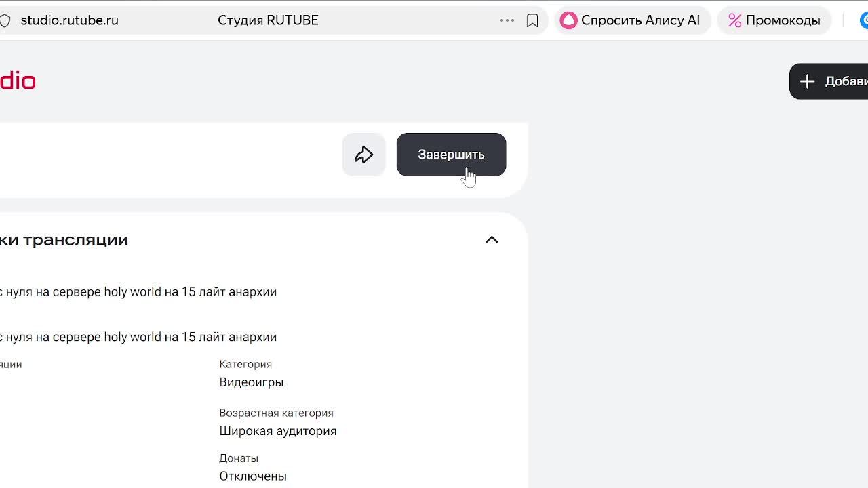
Task: Click the Отключены donations value
Action: [x=253, y=476]
